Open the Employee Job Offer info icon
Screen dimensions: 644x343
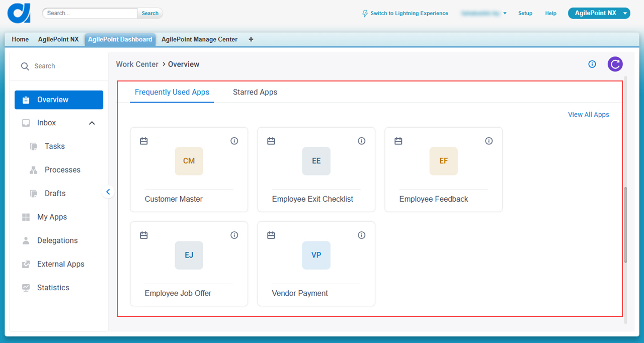pyautogui.click(x=234, y=235)
